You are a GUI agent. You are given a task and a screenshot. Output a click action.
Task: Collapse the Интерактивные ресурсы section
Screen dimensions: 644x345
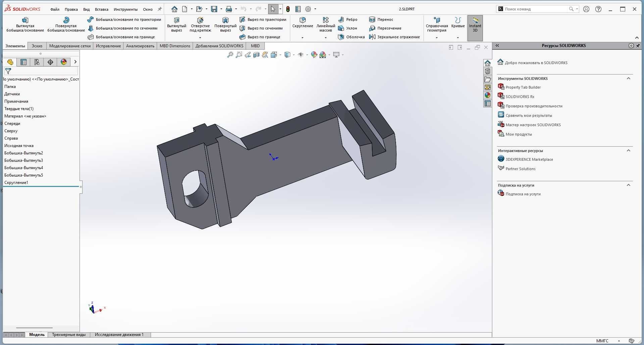629,150
